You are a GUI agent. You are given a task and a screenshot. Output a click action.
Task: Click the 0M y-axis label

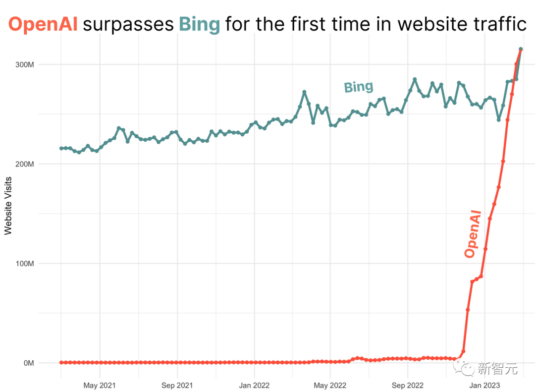29,363
